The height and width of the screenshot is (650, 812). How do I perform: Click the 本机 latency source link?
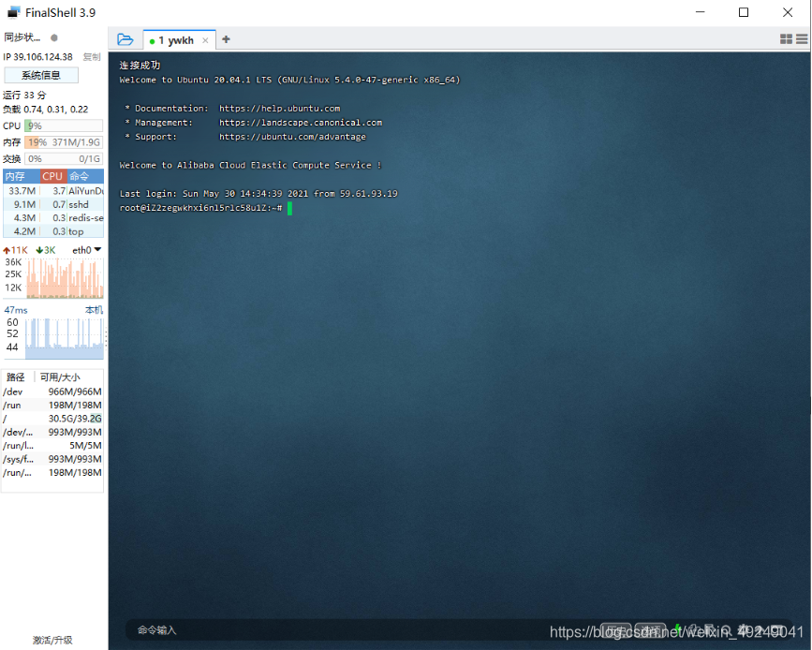pos(94,310)
